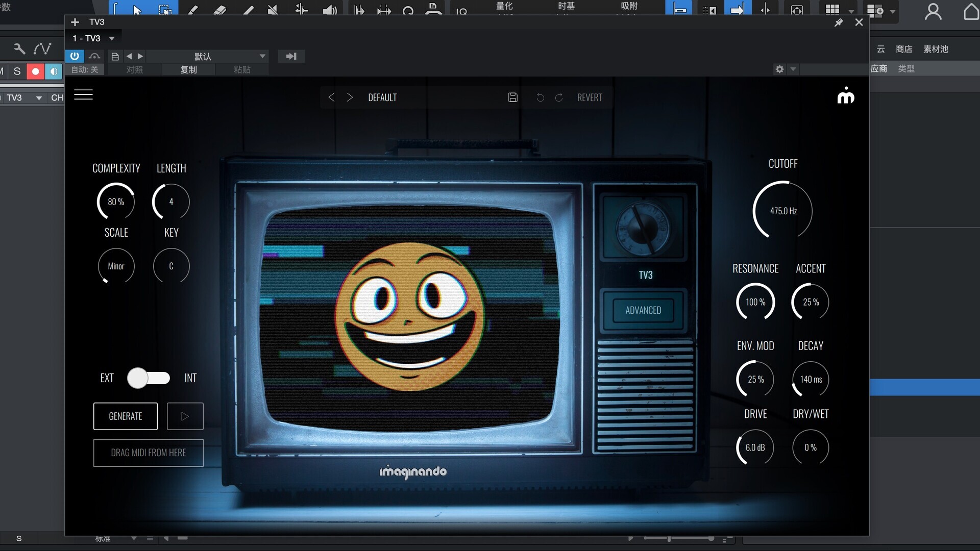This screenshot has height=551, width=980.
Task: Click the Imaginando logo icon
Action: [846, 95]
